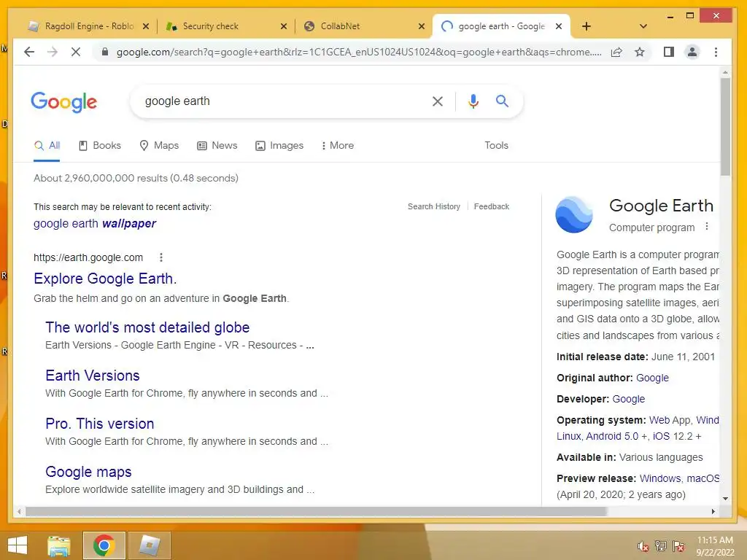Open the Action Center flag icon
747x560 pixels.
point(679,546)
